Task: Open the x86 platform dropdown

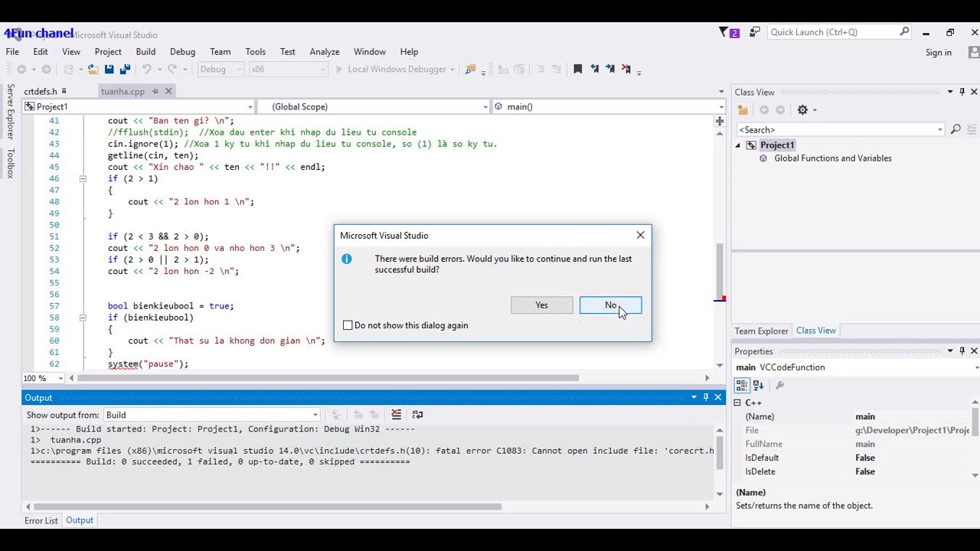Action: point(288,70)
